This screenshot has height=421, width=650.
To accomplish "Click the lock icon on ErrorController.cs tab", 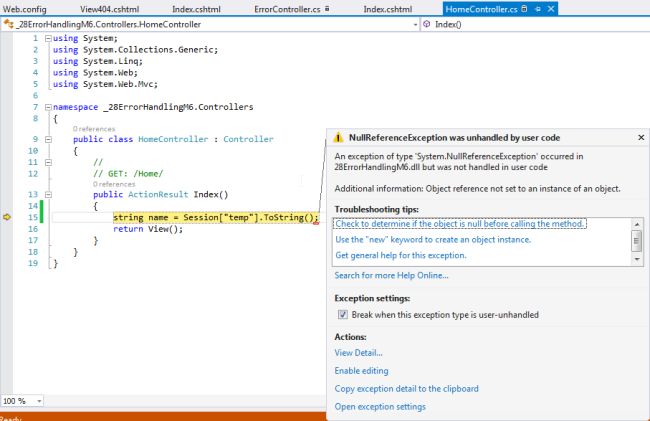I will click(x=327, y=8).
